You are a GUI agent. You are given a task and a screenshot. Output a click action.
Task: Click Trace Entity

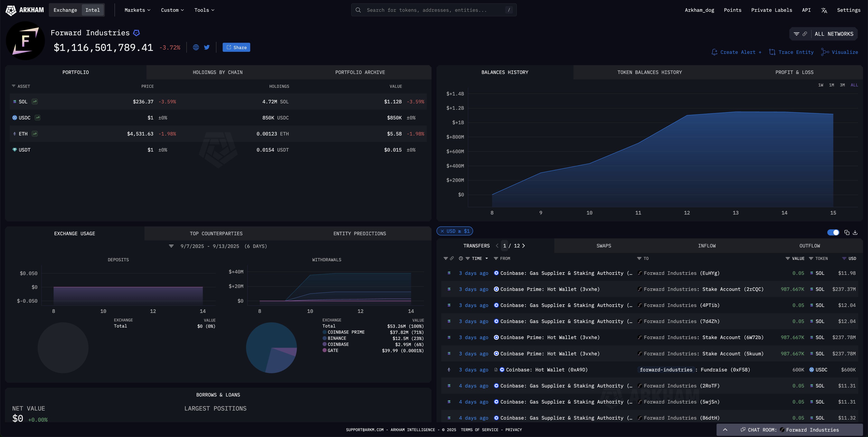pos(791,52)
